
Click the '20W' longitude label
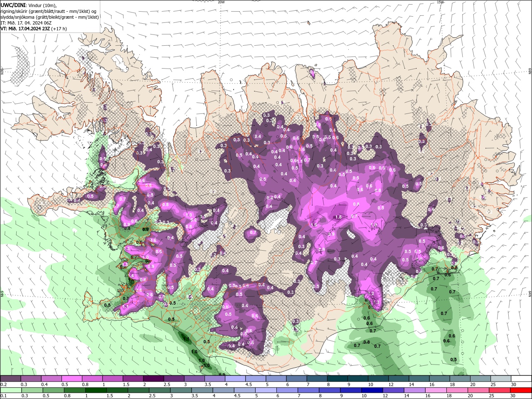click(x=221, y=2)
